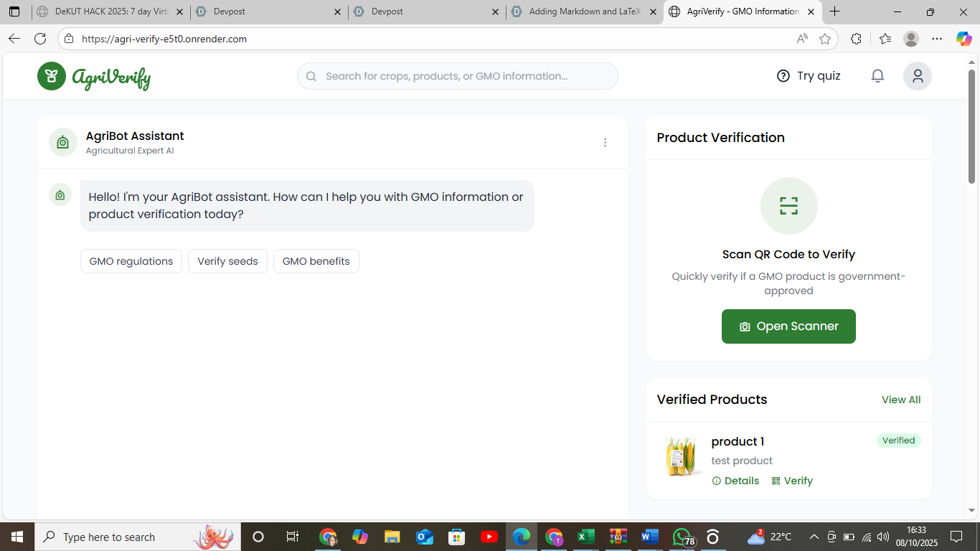The image size is (980, 551).
Task: Open Word from the taskbar
Action: pyautogui.click(x=649, y=537)
